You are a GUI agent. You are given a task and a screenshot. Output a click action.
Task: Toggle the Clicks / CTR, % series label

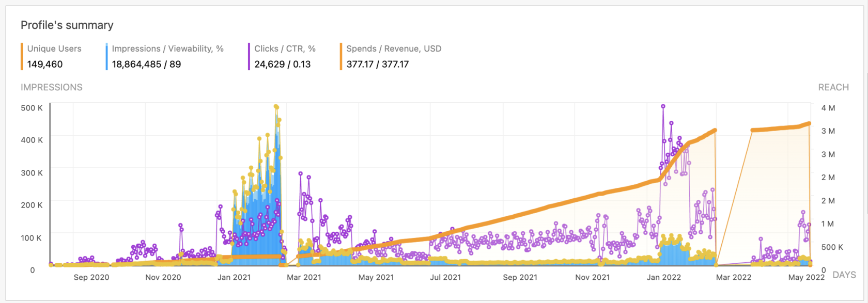(285, 49)
